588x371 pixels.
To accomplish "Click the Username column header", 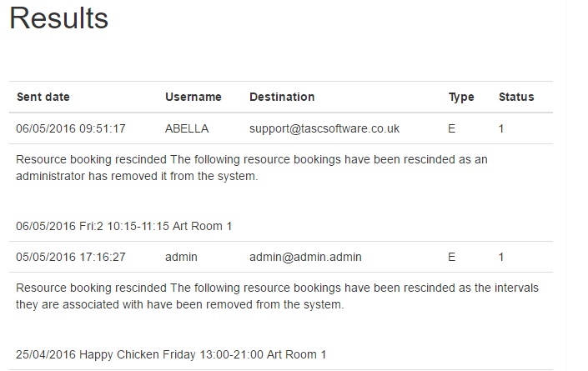I will pos(193,97).
